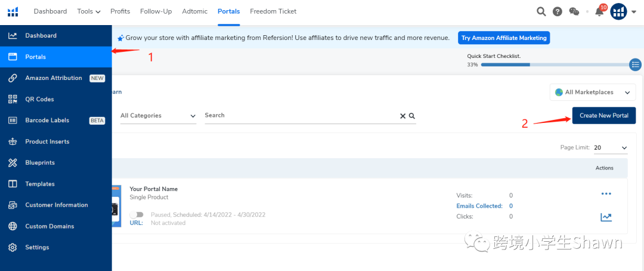The image size is (644, 271).
Task: Switch to the Freedom Ticket tab
Action: pyautogui.click(x=273, y=11)
